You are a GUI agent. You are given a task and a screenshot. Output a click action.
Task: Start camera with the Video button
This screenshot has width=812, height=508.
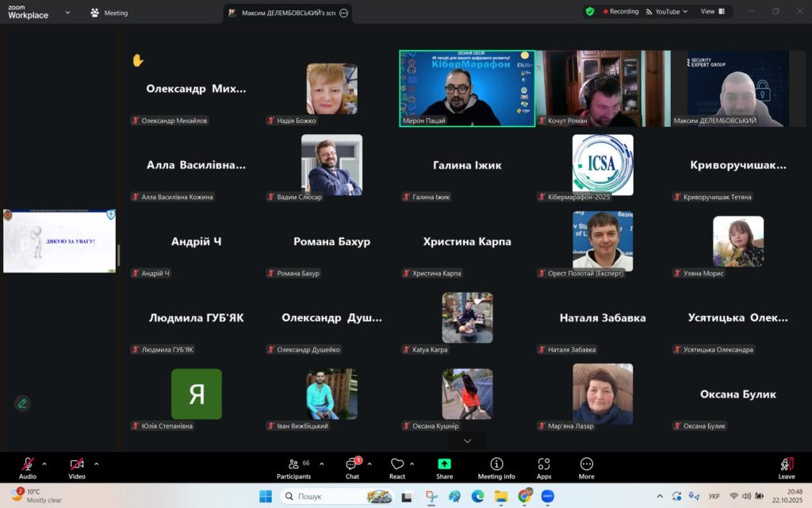click(77, 466)
